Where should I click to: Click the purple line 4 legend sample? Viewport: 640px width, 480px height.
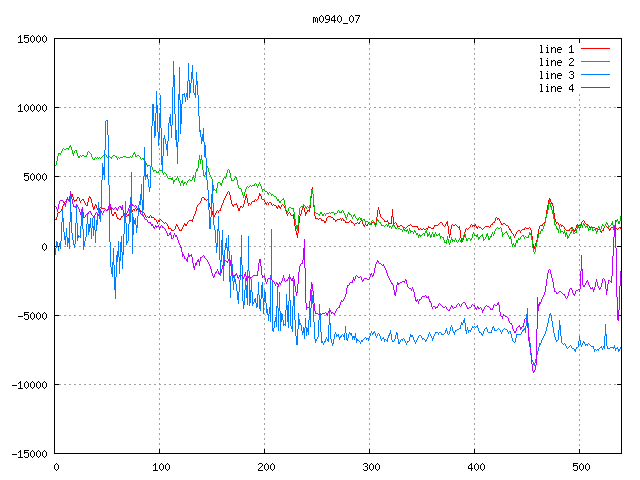click(596, 88)
